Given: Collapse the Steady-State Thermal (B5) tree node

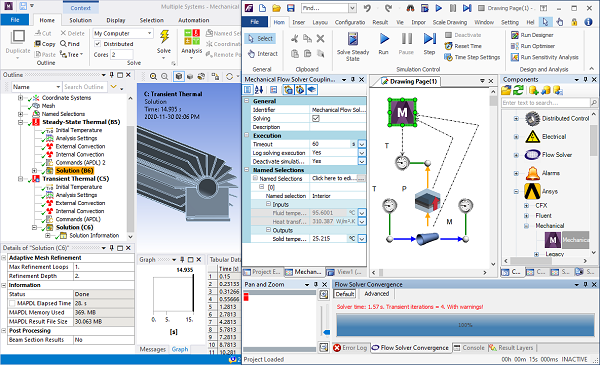Looking at the screenshot, I should (20, 122).
